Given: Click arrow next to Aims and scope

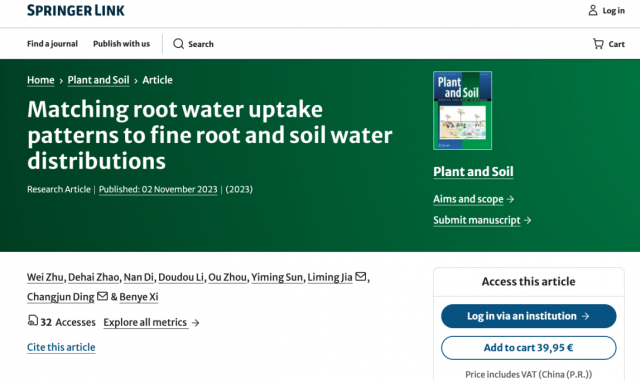Looking at the screenshot, I should tap(510, 199).
